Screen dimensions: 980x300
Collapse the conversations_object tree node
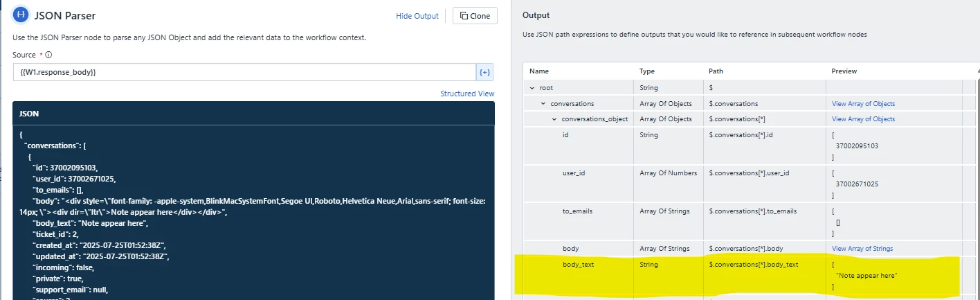(554, 119)
